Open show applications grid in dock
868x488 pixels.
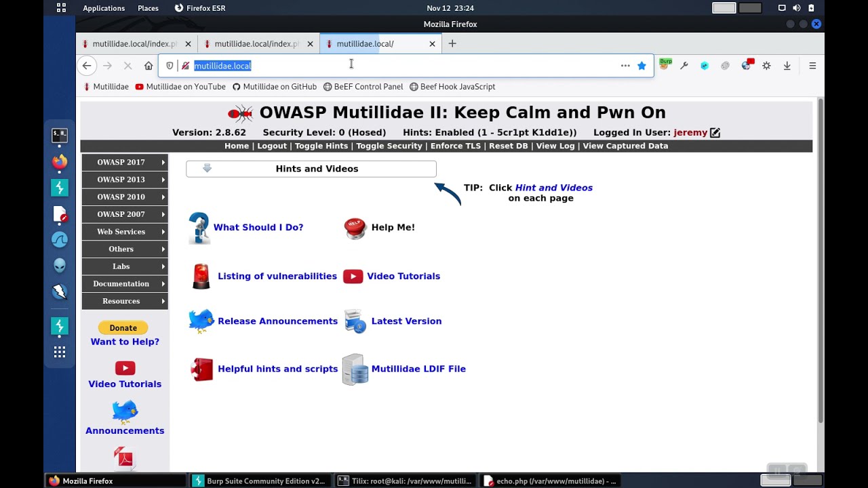[x=60, y=352]
